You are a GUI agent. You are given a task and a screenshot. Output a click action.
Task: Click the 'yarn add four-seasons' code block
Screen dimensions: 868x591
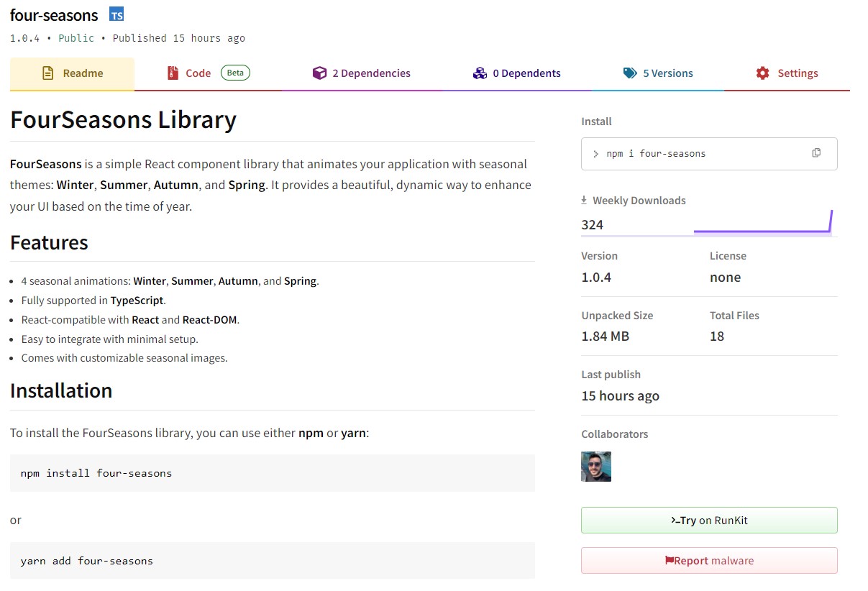273,561
